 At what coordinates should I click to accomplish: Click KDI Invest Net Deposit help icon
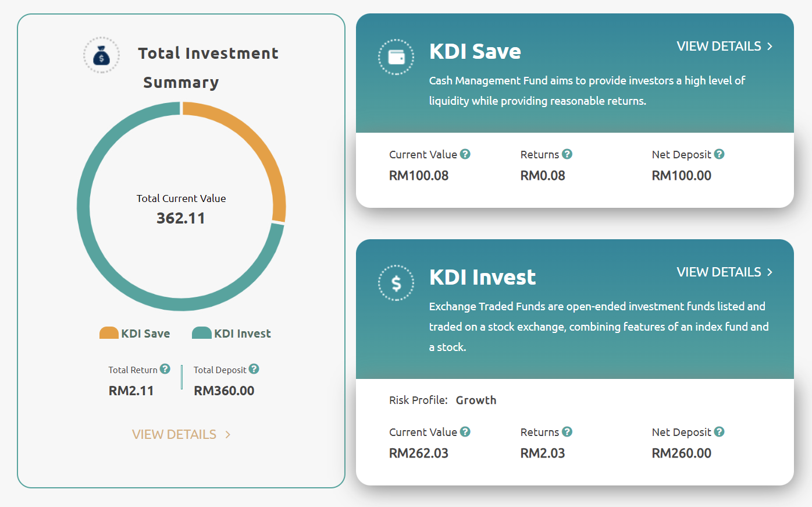pyautogui.click(x=720, y=432)
